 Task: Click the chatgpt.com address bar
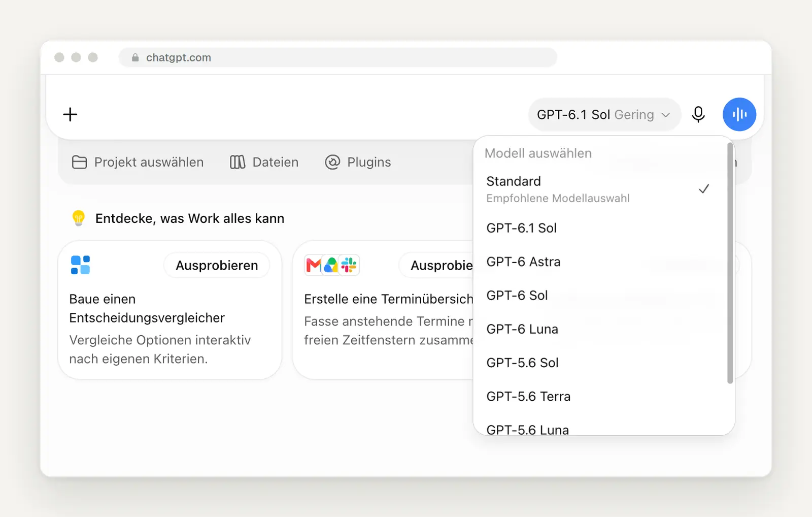(x=338, y=57)
